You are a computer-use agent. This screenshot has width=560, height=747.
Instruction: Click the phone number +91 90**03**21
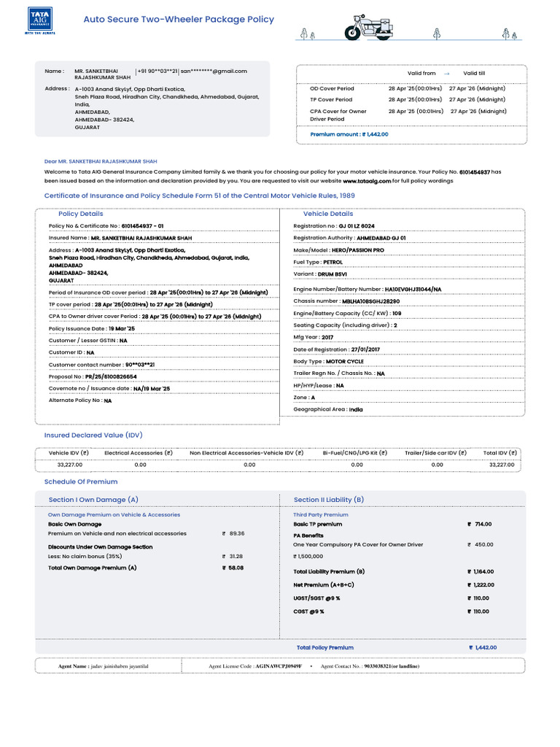pos(157,71)
